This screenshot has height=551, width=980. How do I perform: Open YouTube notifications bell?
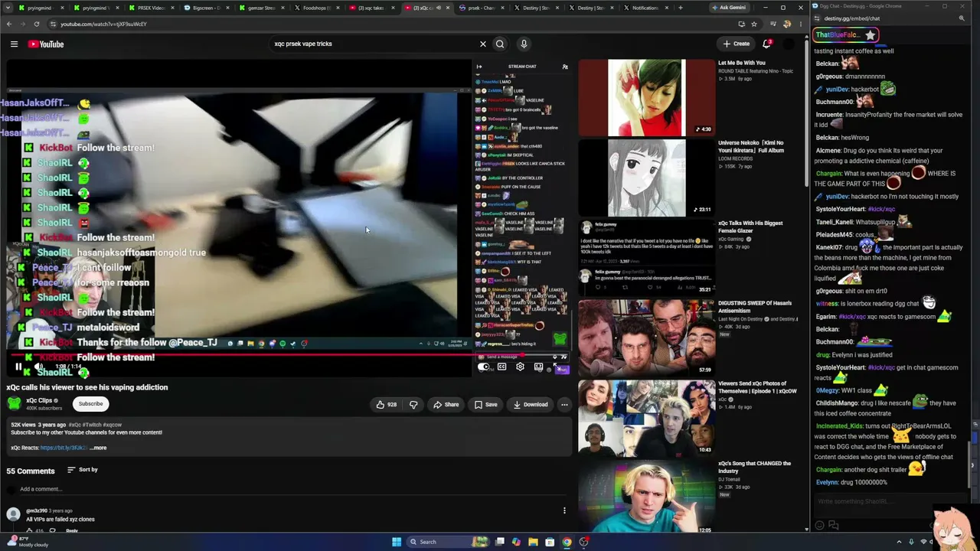766,44
